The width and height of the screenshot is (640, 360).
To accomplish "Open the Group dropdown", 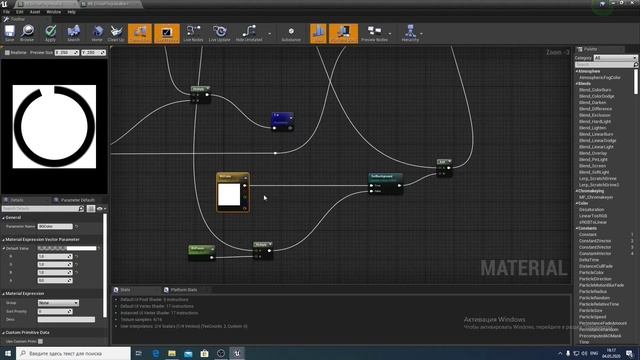I will pos(58,303).
